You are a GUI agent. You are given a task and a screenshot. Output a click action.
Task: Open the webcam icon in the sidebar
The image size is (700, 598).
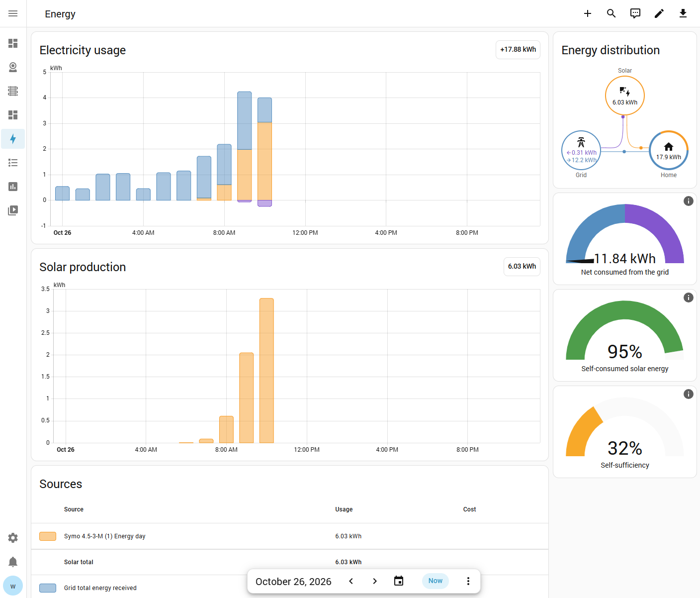(x=13, y=67)
